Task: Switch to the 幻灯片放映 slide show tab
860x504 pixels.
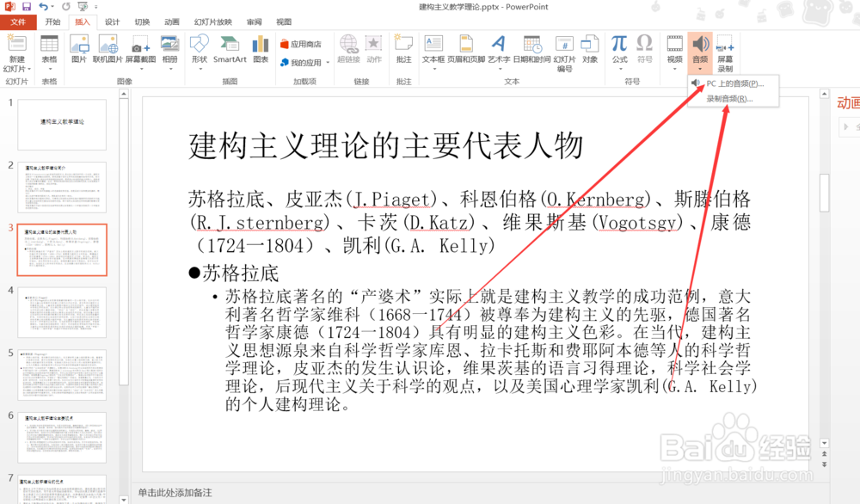Action: pyautogui.click(x=212, y=22)
